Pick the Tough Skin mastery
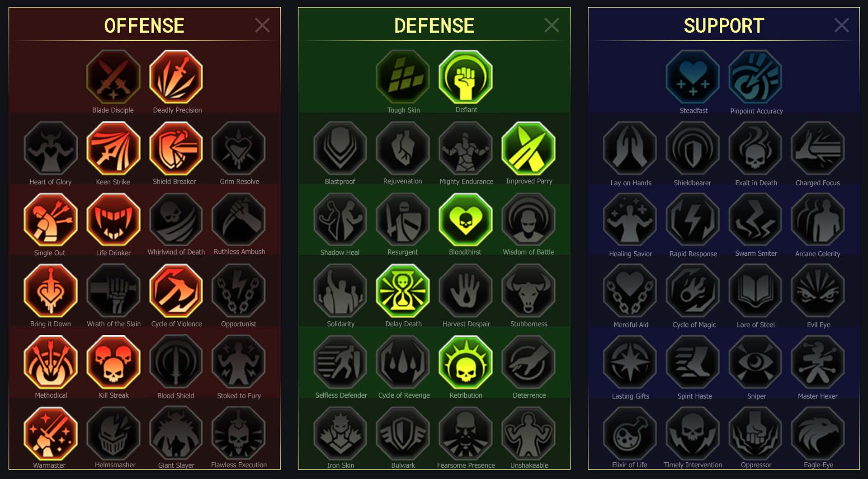The image size is (868, 479). point(403,77)
